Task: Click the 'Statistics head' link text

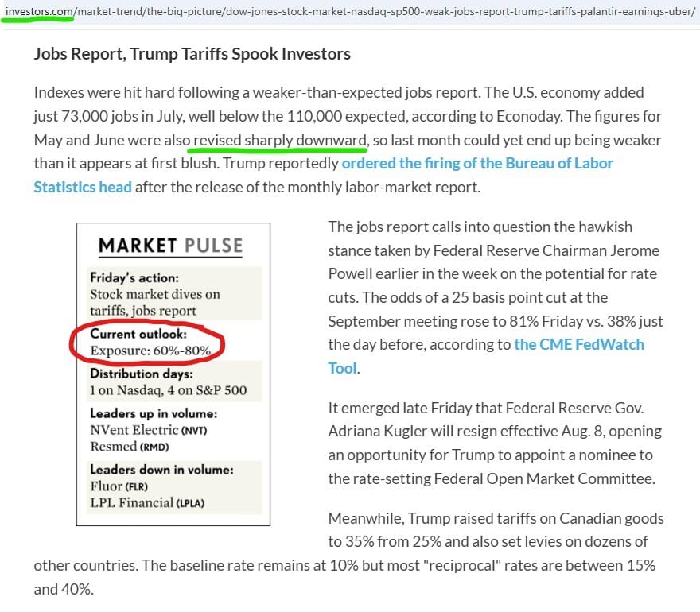Action: (x=83, y=187)
